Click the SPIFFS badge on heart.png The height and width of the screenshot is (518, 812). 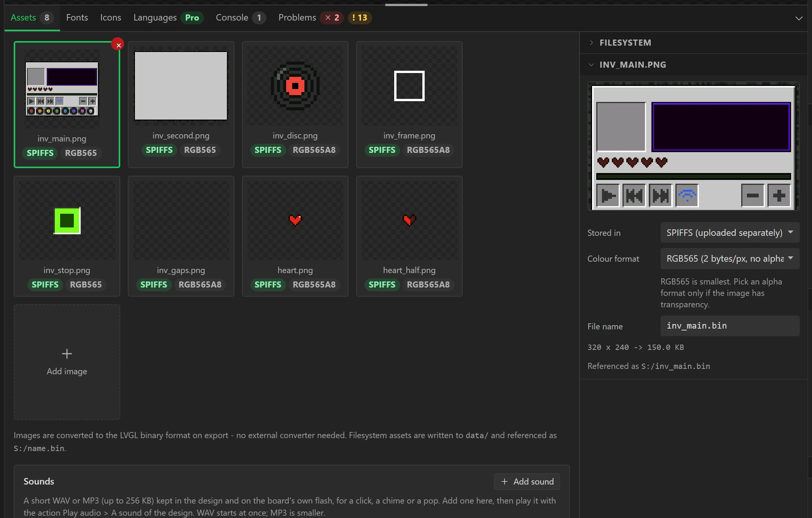(x=268, y=284)
